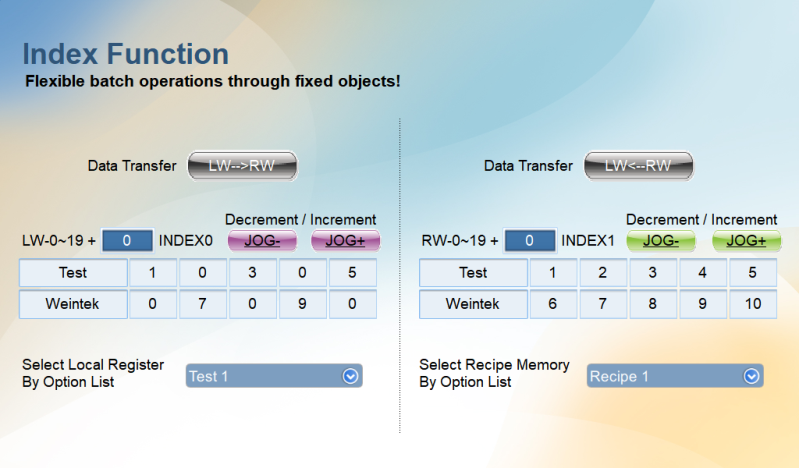The image size is (799, 468).
Task: Click RW Test row cell showing 2
Action: click(602, 273)
